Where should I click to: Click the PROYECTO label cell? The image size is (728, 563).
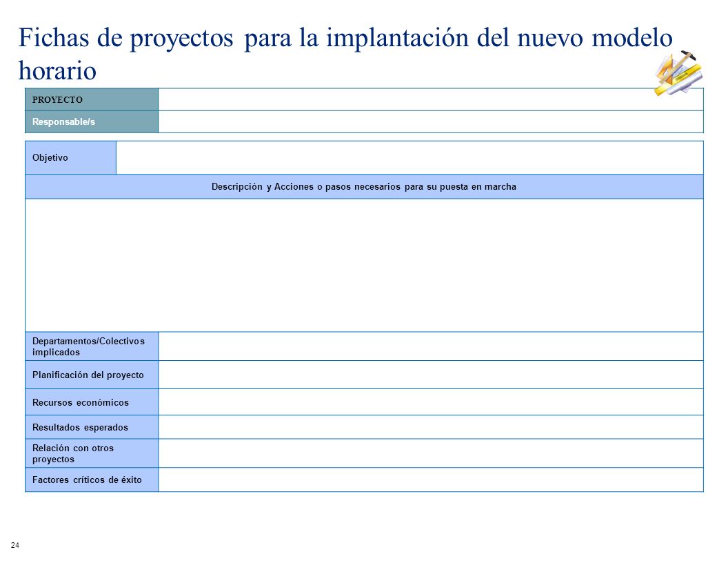pyautogui.click(x=92, y=99)
